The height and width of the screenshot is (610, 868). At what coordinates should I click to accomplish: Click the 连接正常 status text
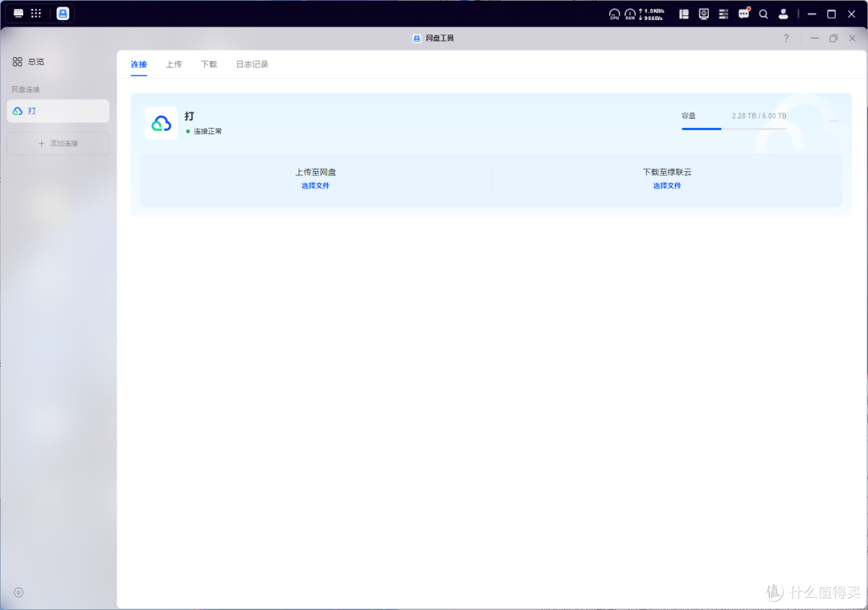click(x=207, y=131)
